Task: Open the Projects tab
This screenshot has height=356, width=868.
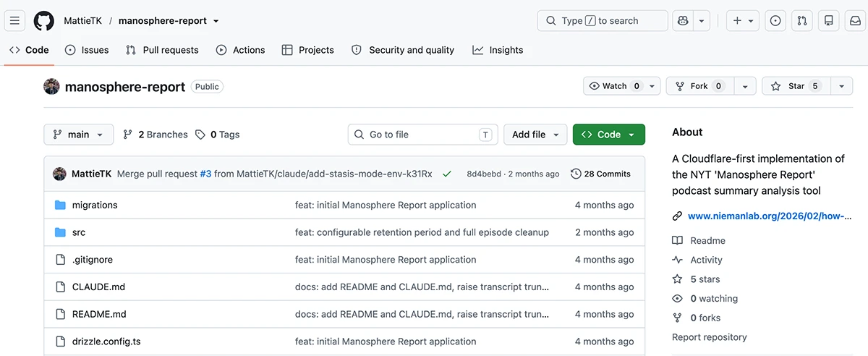Action: pyautogui.click(x=307, y=50)
